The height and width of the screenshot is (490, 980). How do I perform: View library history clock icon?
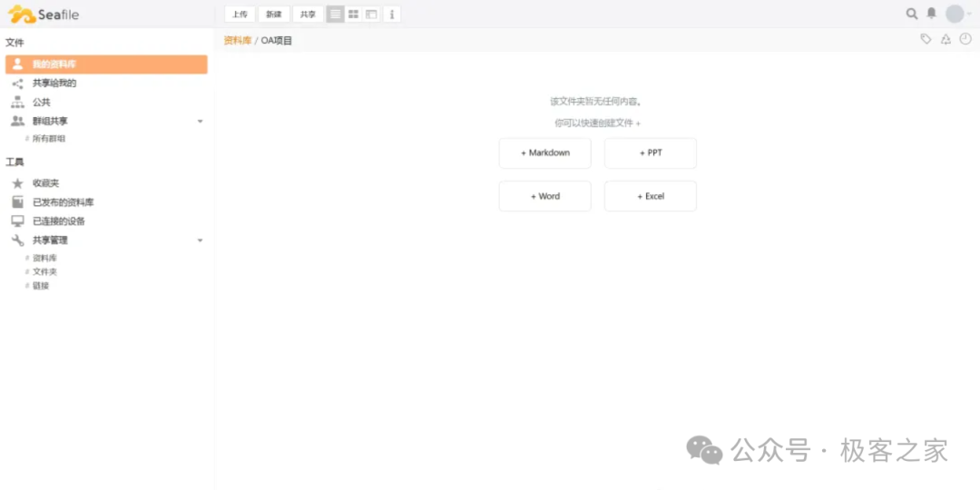click(x=965, y=39)
